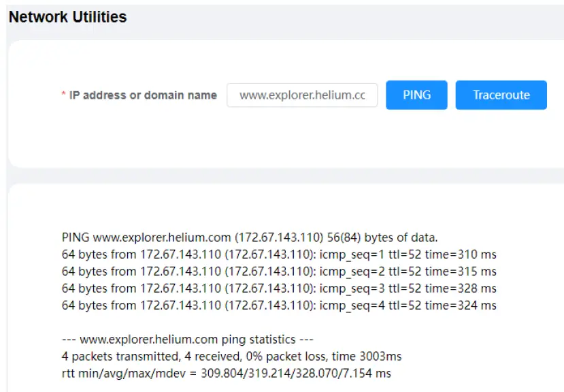Click the red required asterisk marker
Viewport: 564px width, 392px height.
pos(64,95)
